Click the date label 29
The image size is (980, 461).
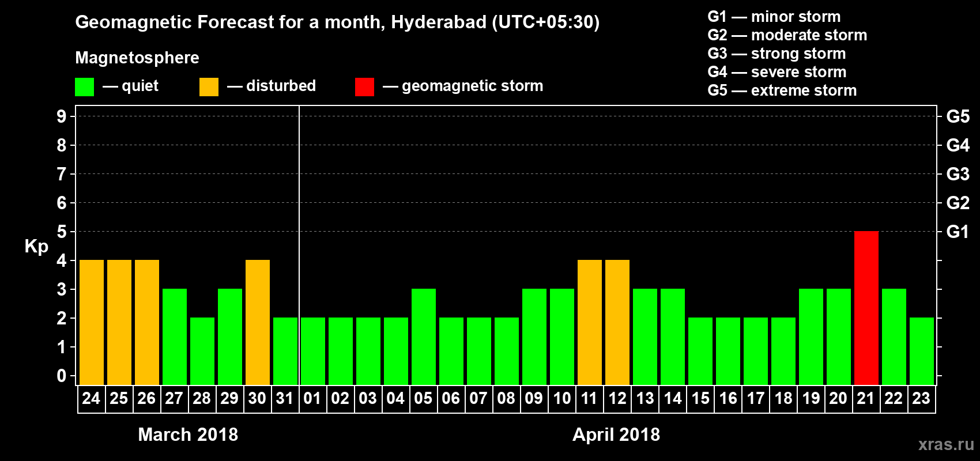coord(229,398)
